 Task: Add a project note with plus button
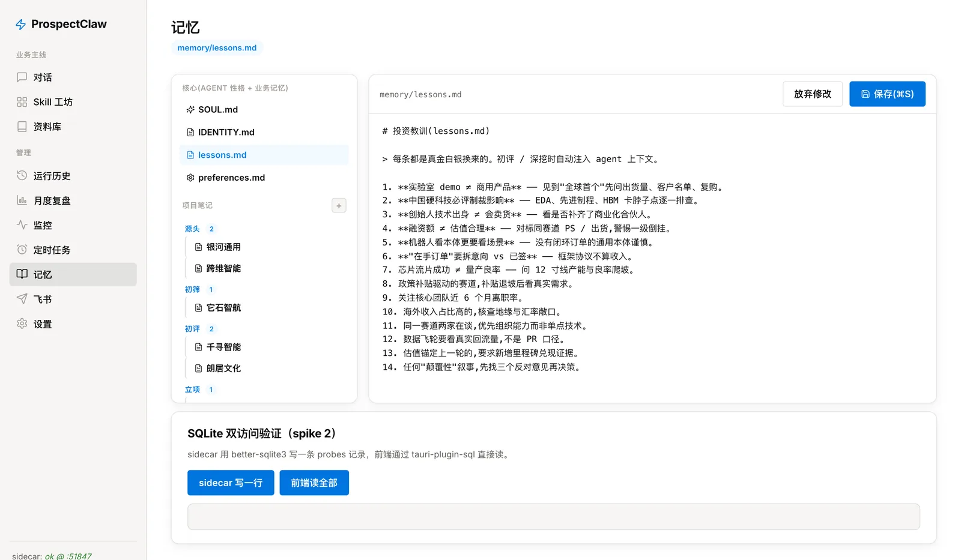pyautogui.click(x=339, y=206)
